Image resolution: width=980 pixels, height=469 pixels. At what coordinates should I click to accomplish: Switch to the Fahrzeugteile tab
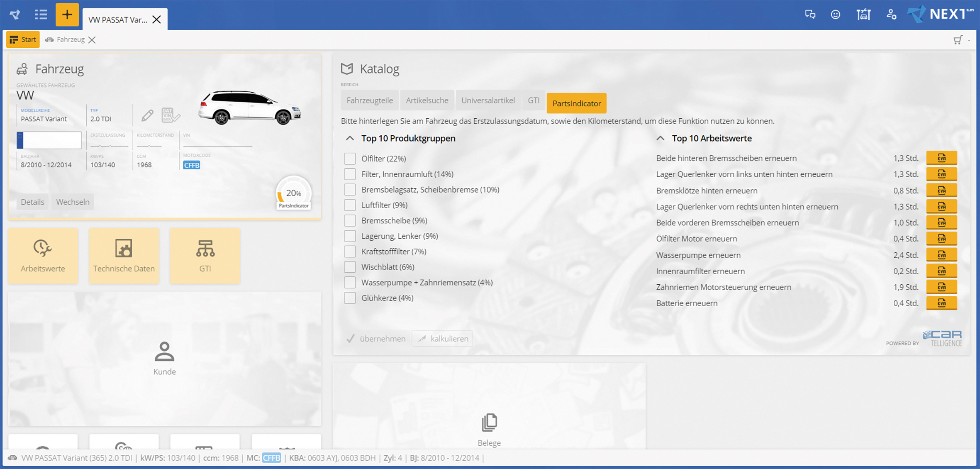(x=370, y=100)
